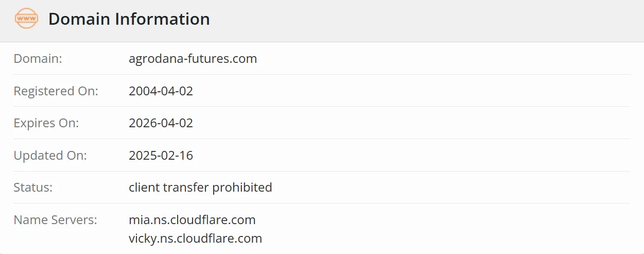The image size is (644, 254).
Task: Select the agrodana-futures.com domain value
Action: click(x=193, y=59)
